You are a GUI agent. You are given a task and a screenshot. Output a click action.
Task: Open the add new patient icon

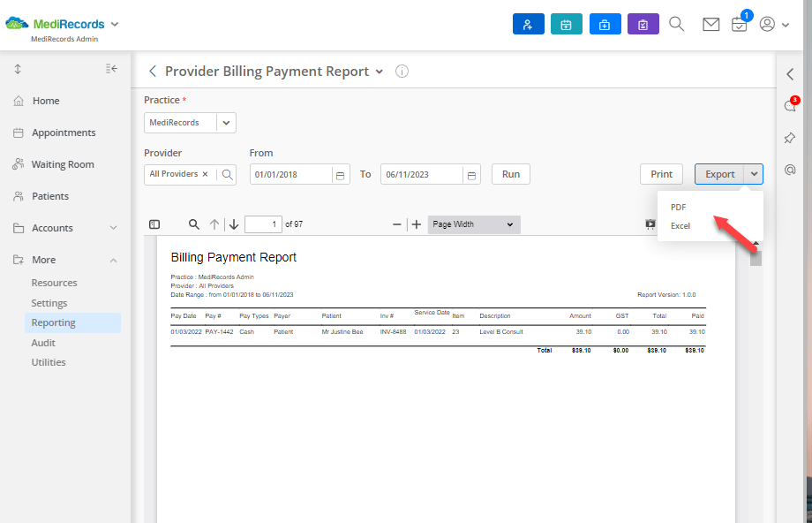[x=529, y=24]
